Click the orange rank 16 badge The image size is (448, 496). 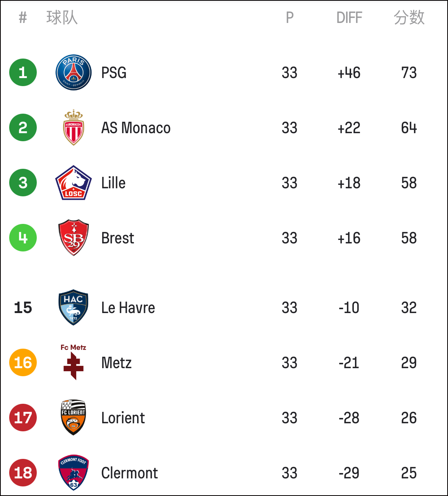pos(23,362)
